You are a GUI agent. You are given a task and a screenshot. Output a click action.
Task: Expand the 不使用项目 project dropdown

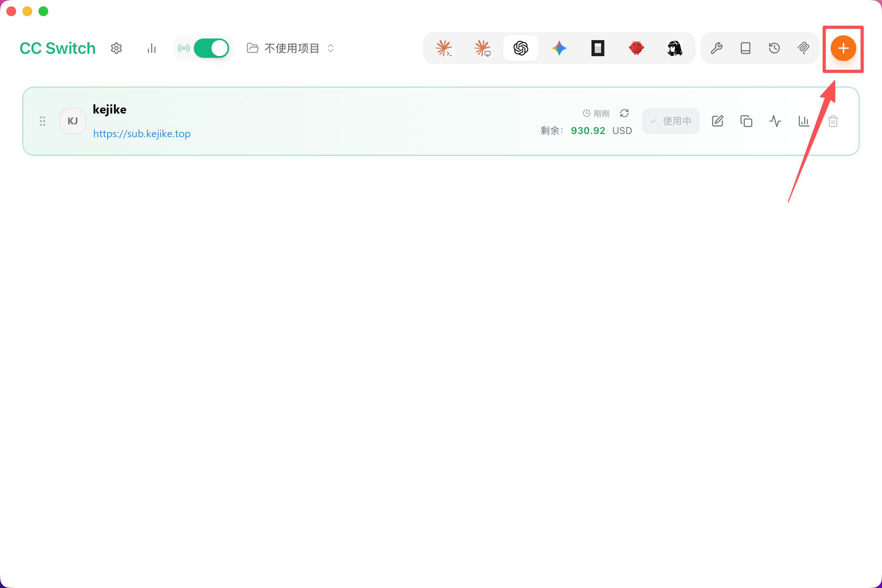click(x=291, y=48)
